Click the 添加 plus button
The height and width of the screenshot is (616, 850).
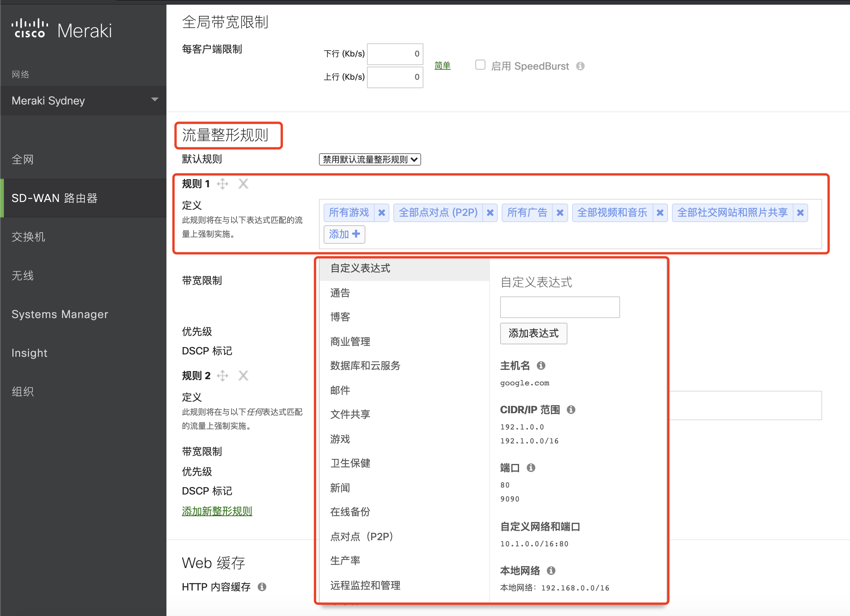coord(344,234)
